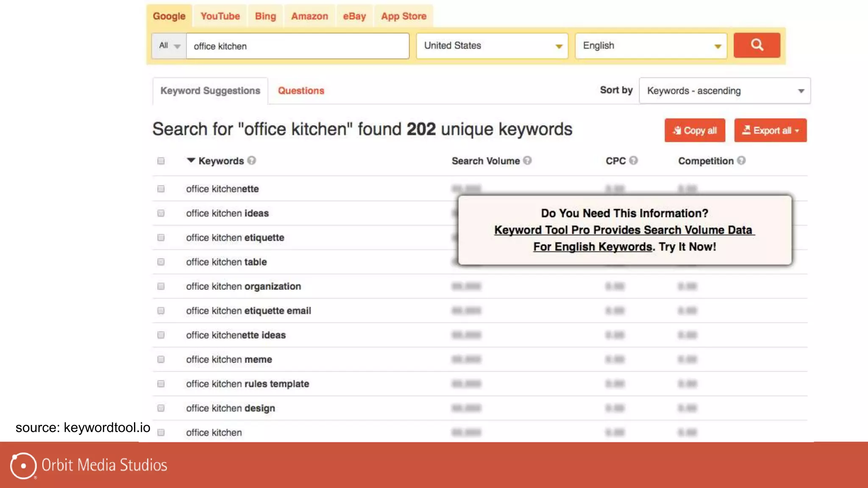Click the office kitchen organization keyword text
The image size is (868, 488).
coord(243,287)
